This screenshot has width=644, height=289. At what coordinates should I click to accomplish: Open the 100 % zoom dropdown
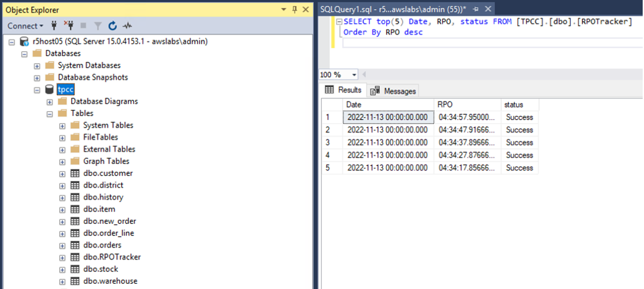[355, 75]
